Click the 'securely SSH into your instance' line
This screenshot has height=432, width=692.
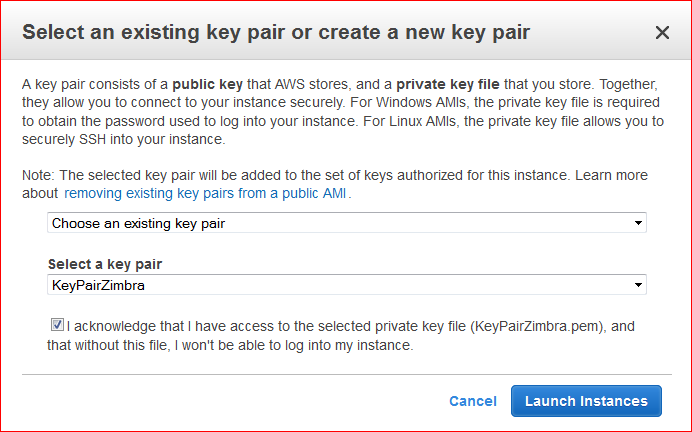click(x=124, y=139)
